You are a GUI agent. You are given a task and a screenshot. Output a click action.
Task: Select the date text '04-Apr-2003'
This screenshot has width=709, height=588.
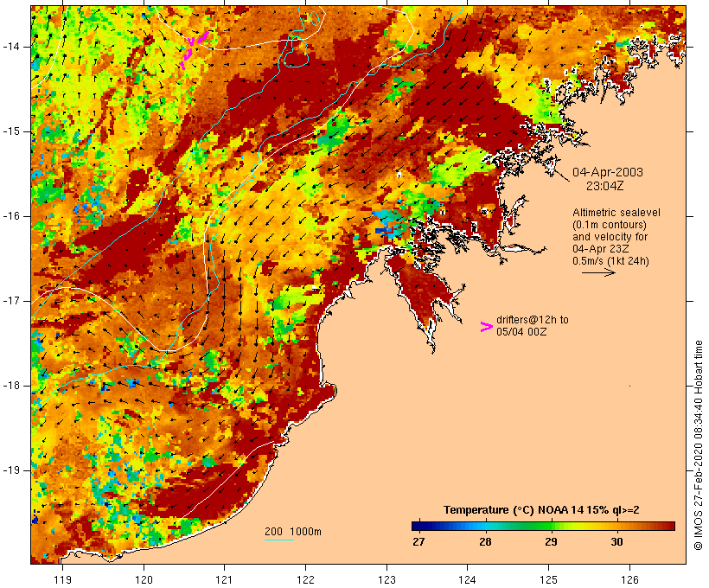(608, 172)
